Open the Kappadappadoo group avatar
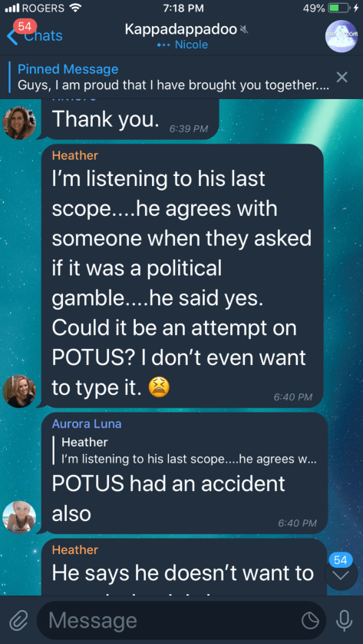 tap(341, 36)
